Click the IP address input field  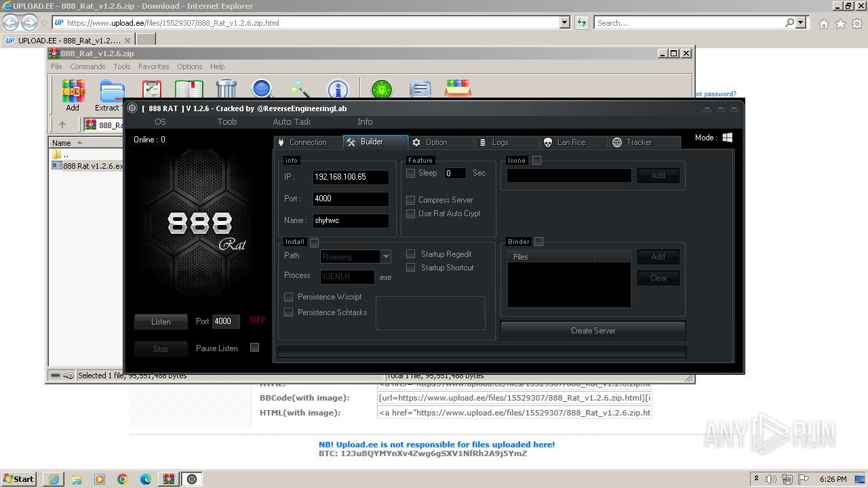pos(351,177)
